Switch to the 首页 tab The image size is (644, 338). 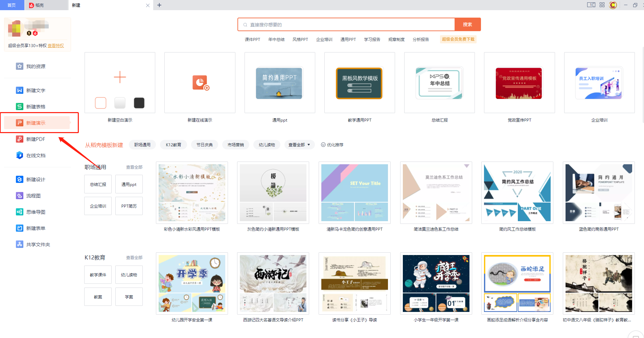12,5
